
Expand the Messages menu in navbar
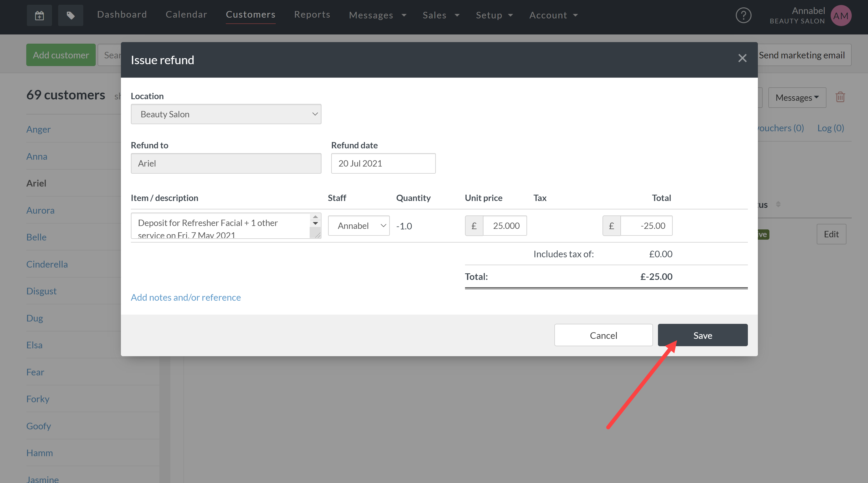[x=377, y=15]
